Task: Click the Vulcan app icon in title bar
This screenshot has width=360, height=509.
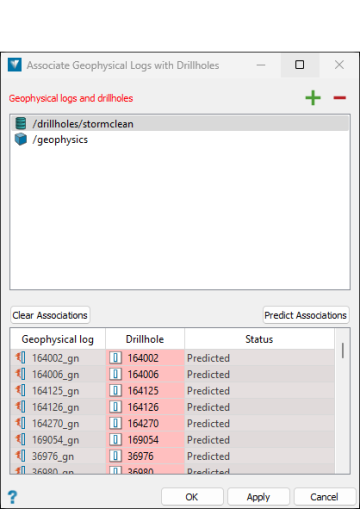Action: 15,65
